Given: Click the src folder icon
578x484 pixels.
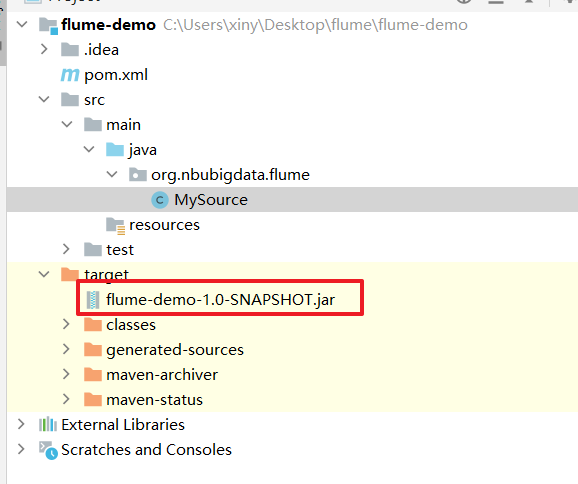Looking at the screenshot, I should click(70, 100).
